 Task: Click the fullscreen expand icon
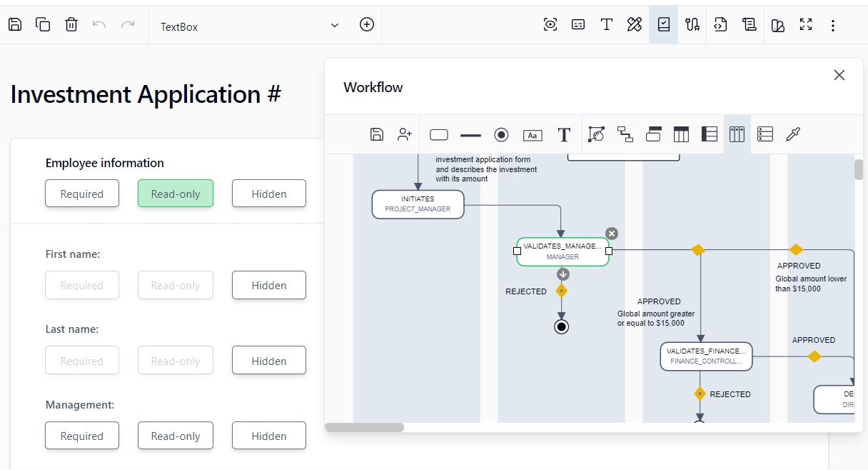point(806,25)
